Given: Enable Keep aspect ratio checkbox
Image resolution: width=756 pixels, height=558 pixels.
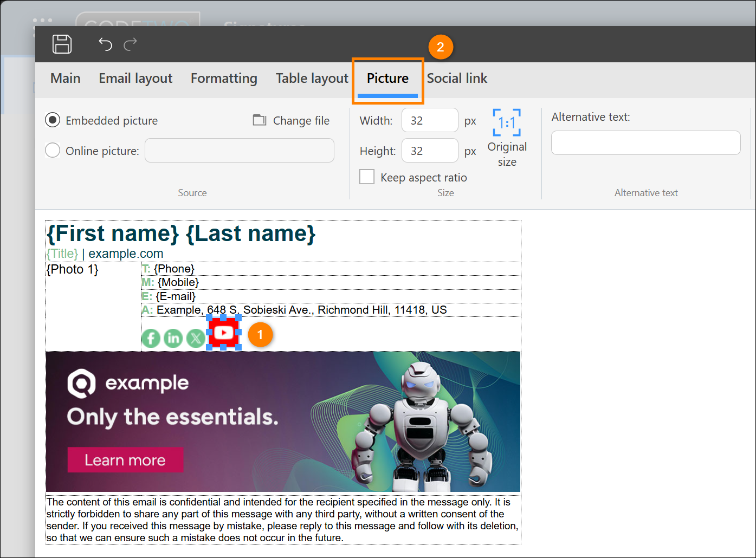Looking at the screenshot, I should click(x=367, y=177).
